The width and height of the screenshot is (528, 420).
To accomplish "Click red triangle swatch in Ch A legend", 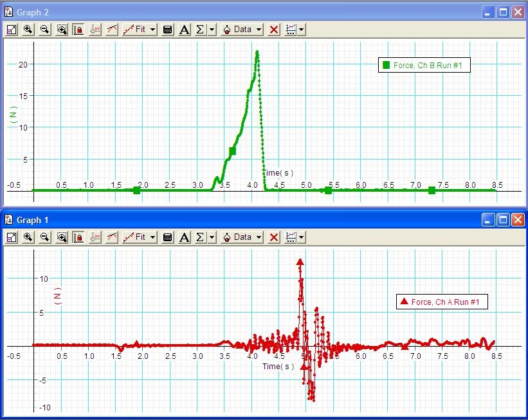I will point(404,301).
